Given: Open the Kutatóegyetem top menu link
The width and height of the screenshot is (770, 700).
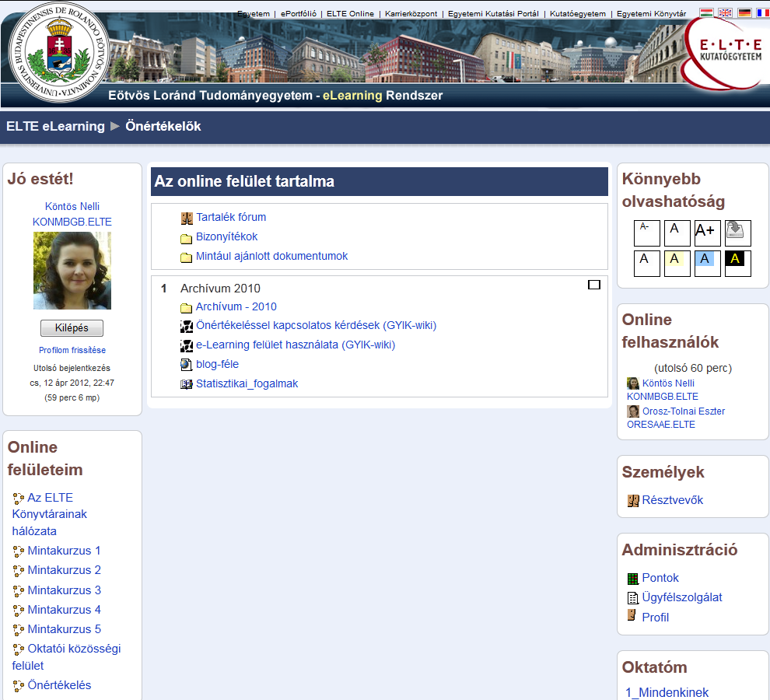Looking at the screenshot, I should (577, 14).
